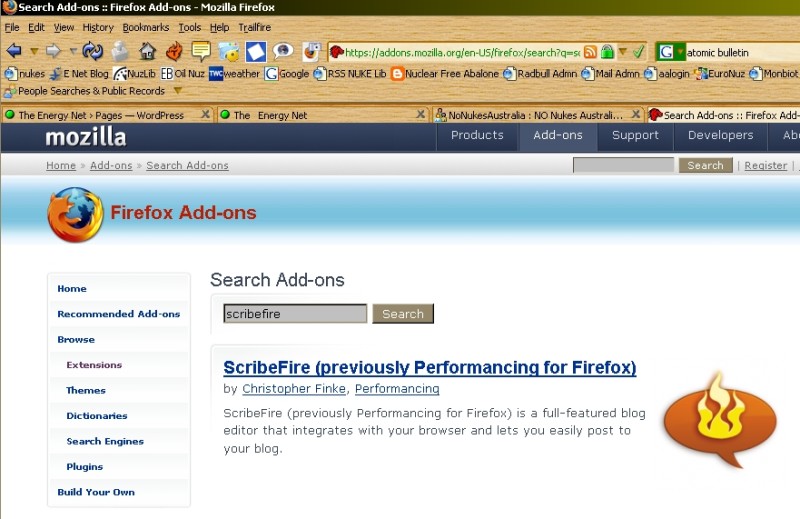Open the Radbull Admn bookmark
800x519 pixels.
click(x=540, y=73)
